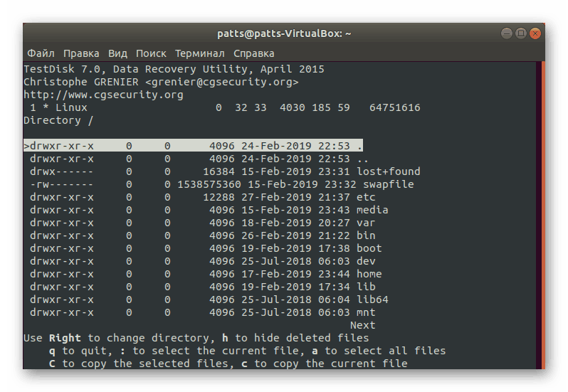Click the lost+found permissions drwx------
Image resolution: width=568 pixels, height=392 pixels.
pyautogui.click(x=62, y=171)
